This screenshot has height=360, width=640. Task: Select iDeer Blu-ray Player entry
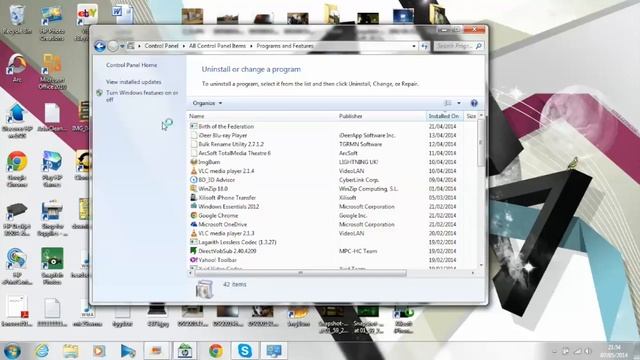point(223,136)
